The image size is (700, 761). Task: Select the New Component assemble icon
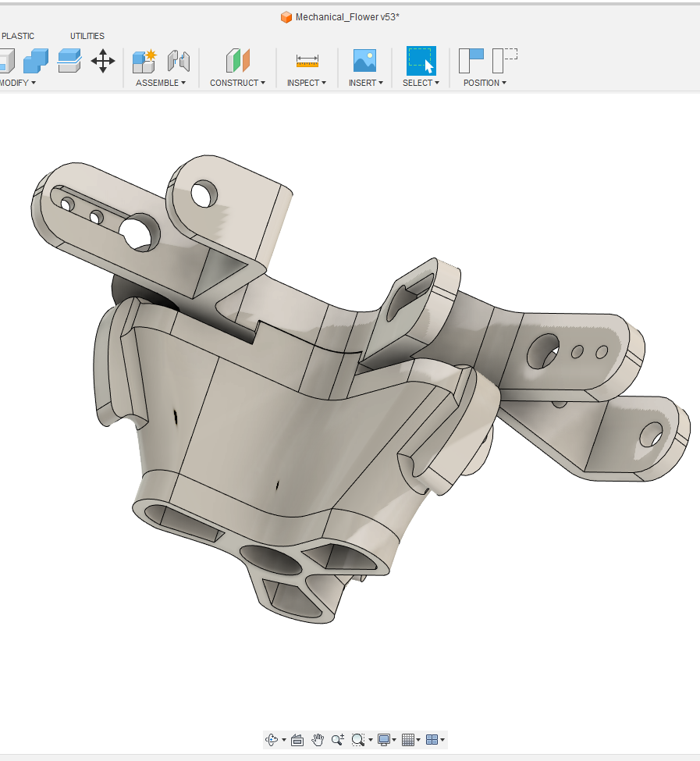[x=144, y=61]
